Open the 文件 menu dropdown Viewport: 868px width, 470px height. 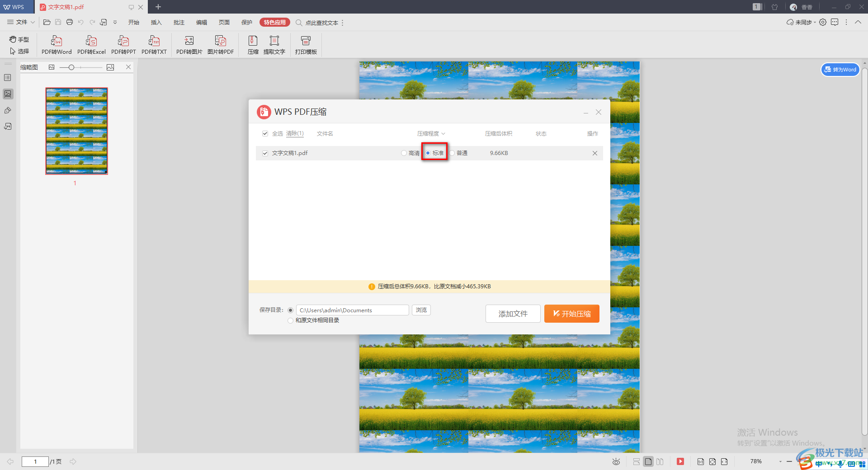click(21, 22)
